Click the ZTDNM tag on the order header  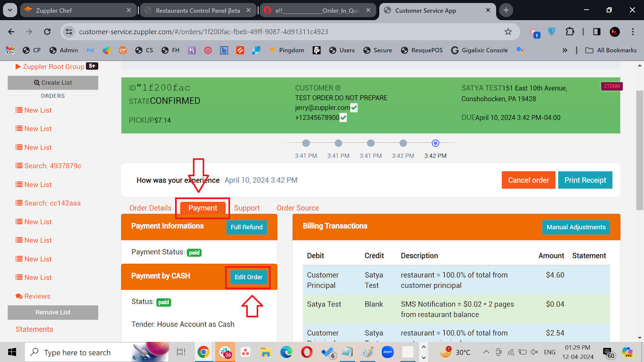612,86
